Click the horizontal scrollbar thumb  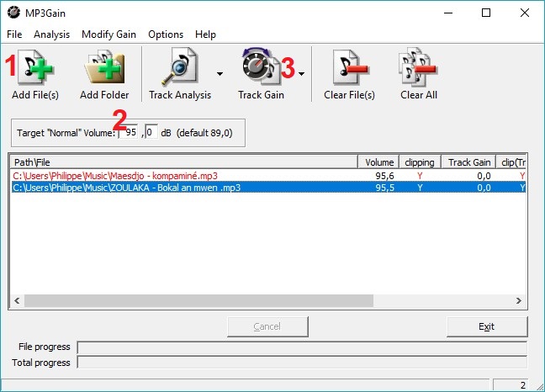(x=198, y=300)
